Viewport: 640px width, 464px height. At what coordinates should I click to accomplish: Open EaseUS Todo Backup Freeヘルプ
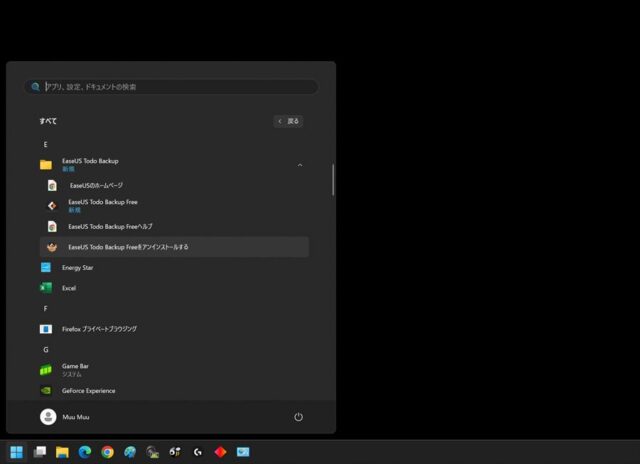[x=174, y=226]
